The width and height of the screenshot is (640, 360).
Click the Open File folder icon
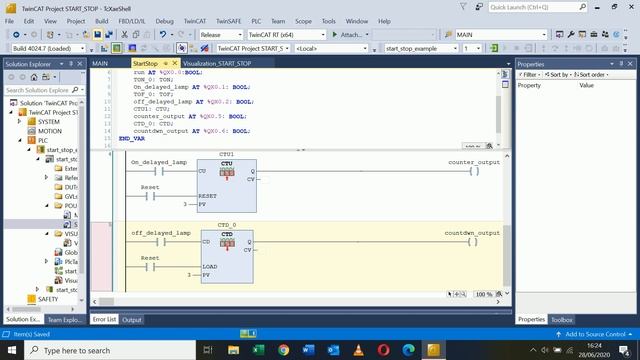(x=86, y=35)
